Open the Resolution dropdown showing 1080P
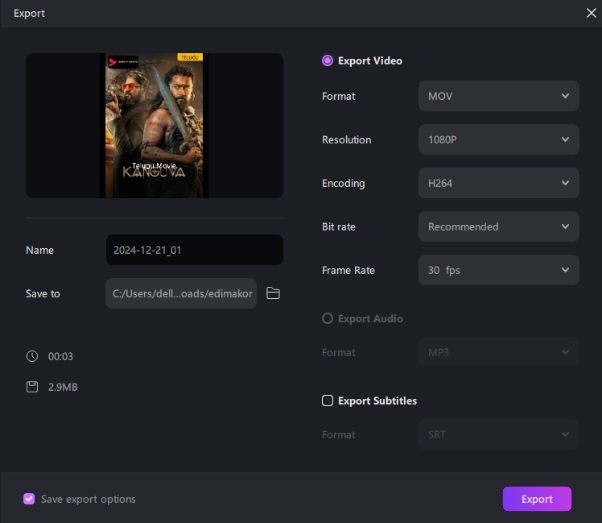This screenshot has width=602, height=523. pyautogui.click(x=498, y=139)
